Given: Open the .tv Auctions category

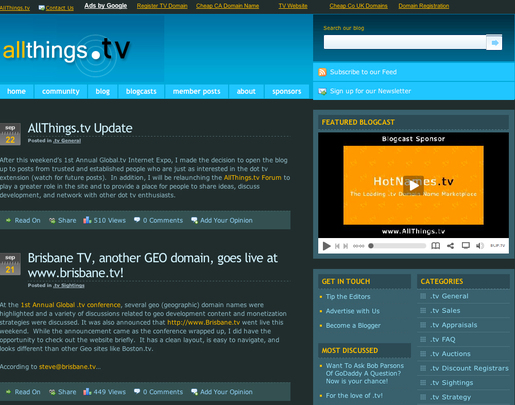Looking at the screenshot, I should 450,354.
